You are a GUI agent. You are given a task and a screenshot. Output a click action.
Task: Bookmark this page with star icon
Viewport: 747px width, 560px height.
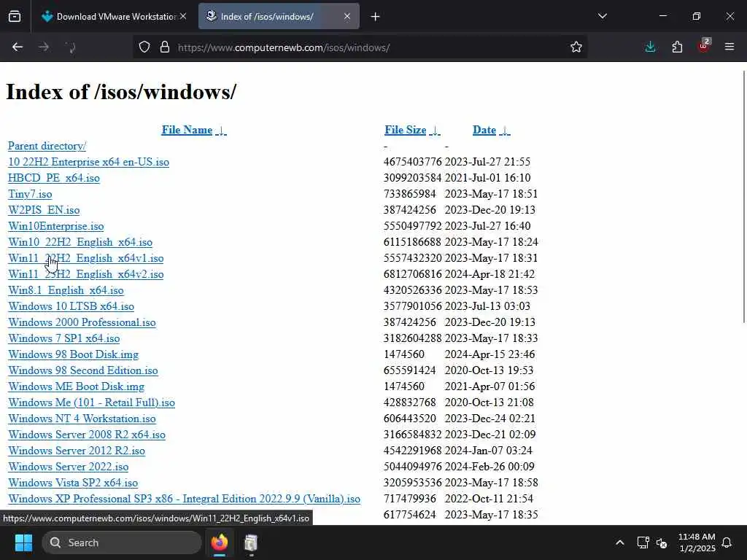(x=576, y=47)
